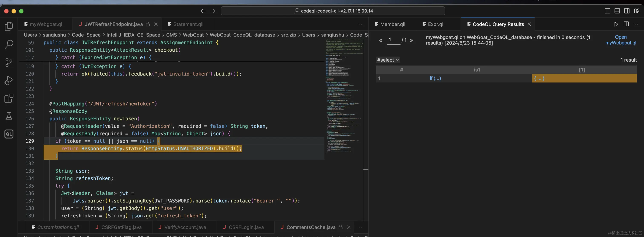Open the Search view in activity bar
The image size is (644, 237).
pyautogui.click(x=9, y=44)
